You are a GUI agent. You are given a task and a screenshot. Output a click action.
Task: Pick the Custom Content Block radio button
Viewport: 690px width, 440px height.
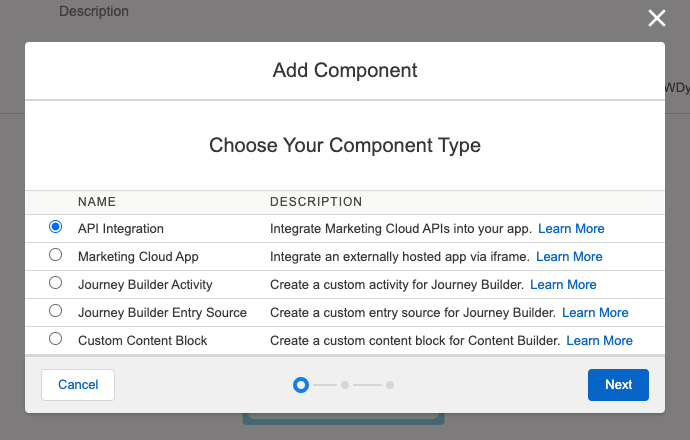(x=55, y=339)
